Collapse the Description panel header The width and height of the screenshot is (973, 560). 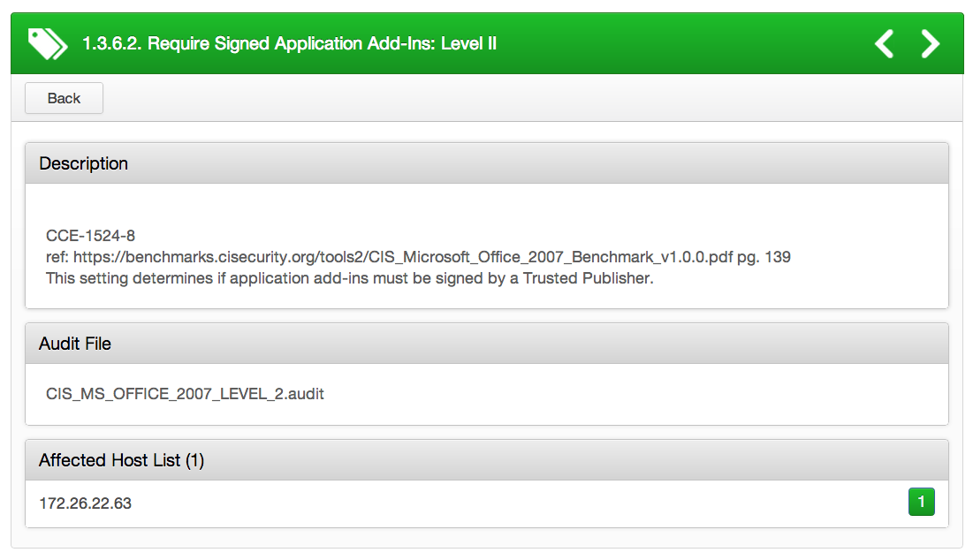(486, 163)
